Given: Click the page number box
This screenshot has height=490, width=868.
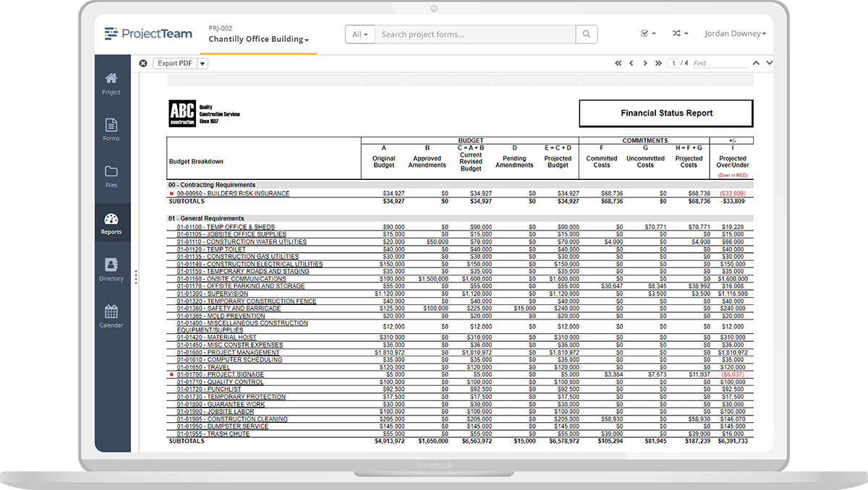Looking at the screenshot, I should 673,64.
